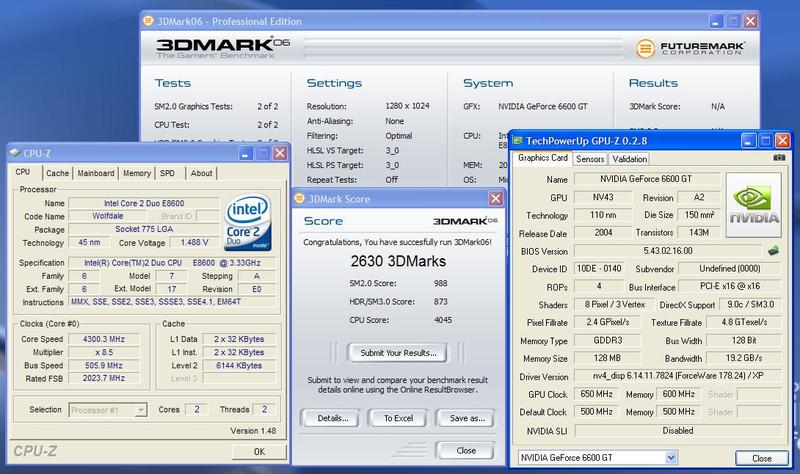Image resolution: width=800 pixels, height=474 pixels.
Task: Click the OK button in CPU-Z
Action: coord(259,452)
